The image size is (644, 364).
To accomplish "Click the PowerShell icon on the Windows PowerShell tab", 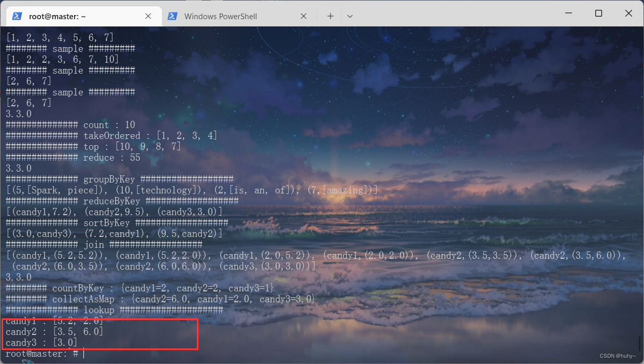I will [173, 16].
